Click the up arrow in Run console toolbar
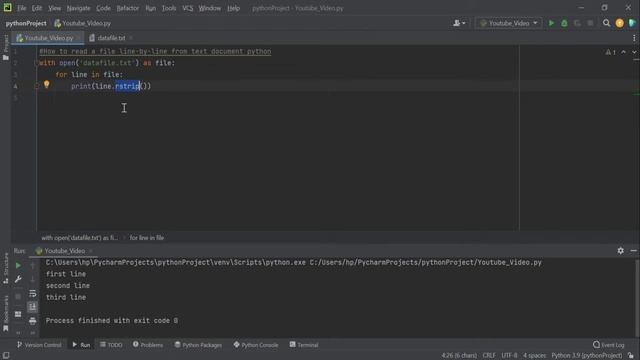640x360 pixels. coord(33,266)
